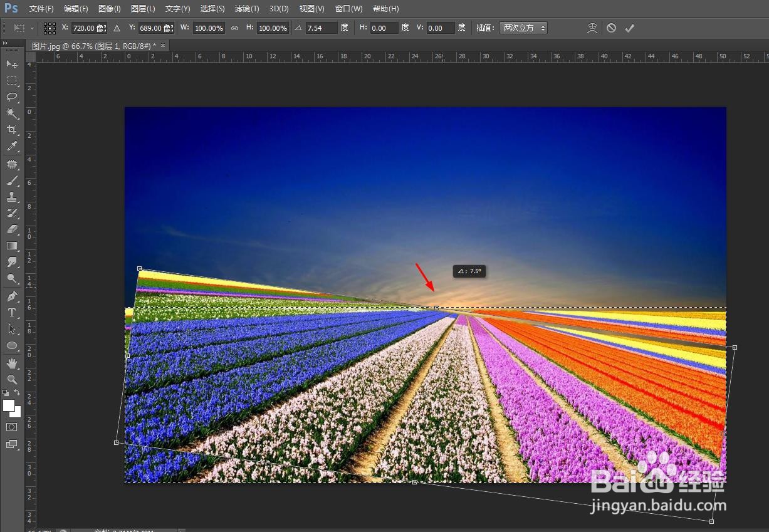Image resolution: width=769 pixels, height=532 pixels.
Task: Select the Lasso tool
Action: pyautogui.click(x=12, y=96)
